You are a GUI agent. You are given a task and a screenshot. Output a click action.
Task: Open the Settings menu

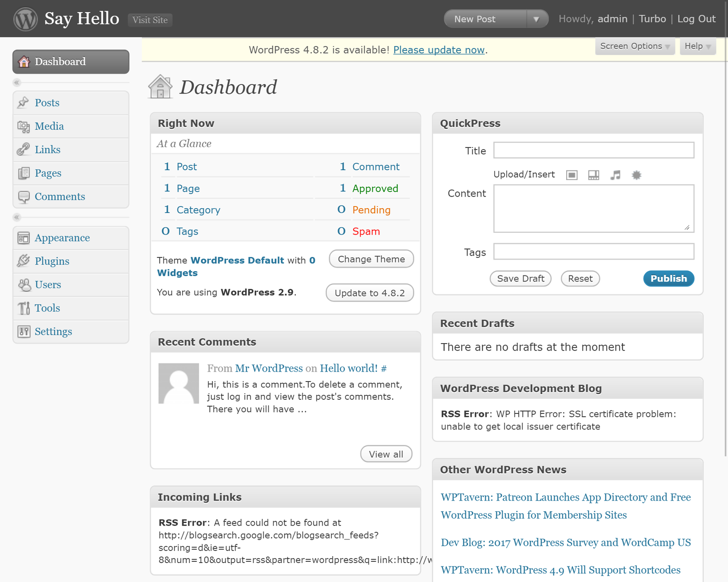[x=71, y=332]
